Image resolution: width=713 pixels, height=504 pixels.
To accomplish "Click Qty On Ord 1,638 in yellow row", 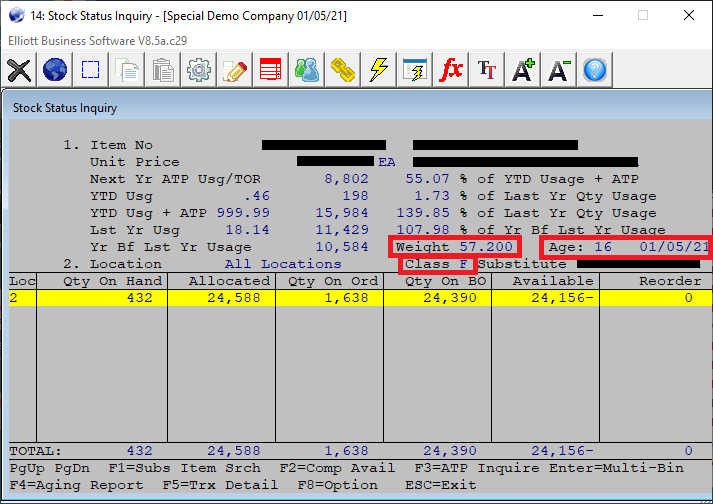I will tap(346, 298).
